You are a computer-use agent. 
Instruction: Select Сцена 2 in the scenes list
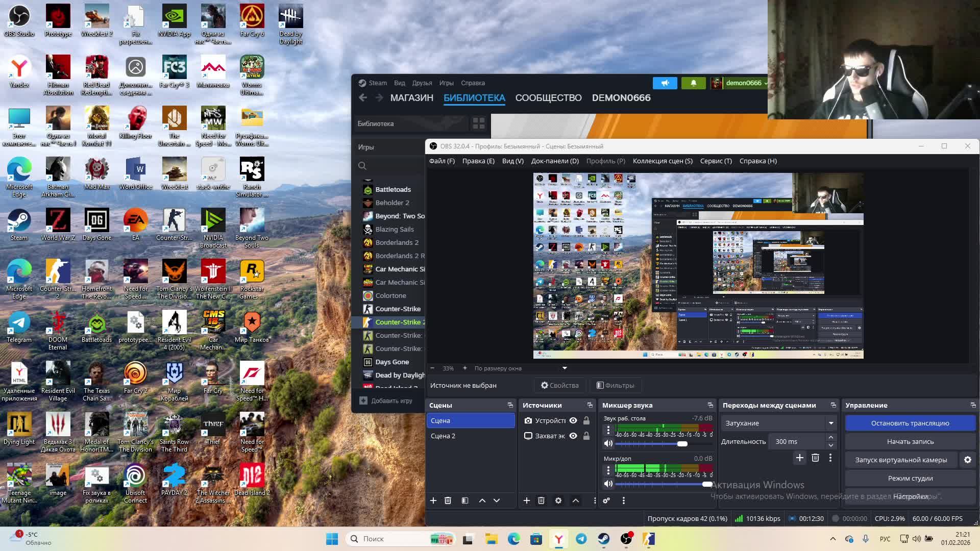tap(443, 436)
